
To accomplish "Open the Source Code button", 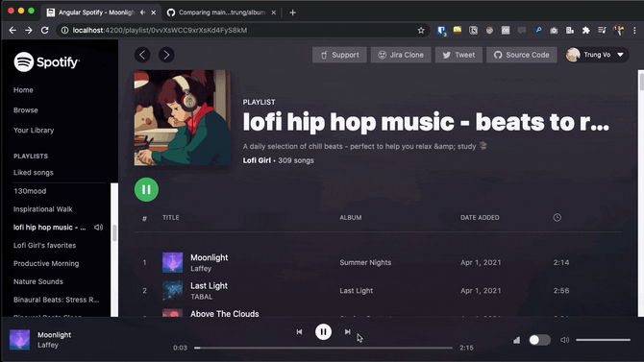I will pos(522,55).
